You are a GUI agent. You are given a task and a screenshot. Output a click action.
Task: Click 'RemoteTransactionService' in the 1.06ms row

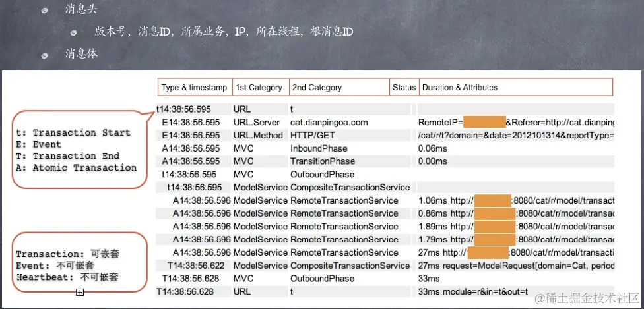click(x=344, y=201)
